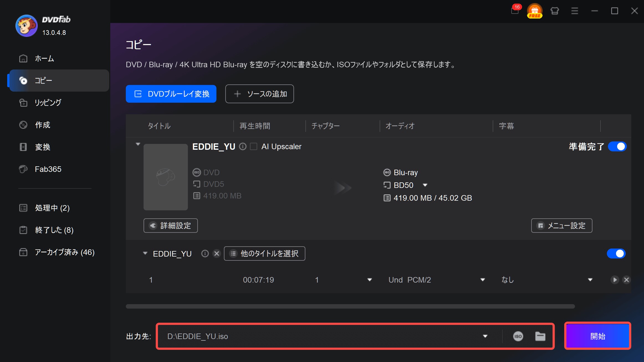
Task: Click the Blu-ray ISO disc icon
Action: point(387,172)
